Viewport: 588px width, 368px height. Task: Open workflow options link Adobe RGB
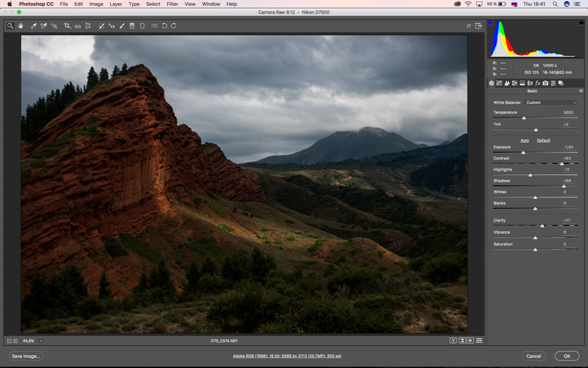click(287, 356)
